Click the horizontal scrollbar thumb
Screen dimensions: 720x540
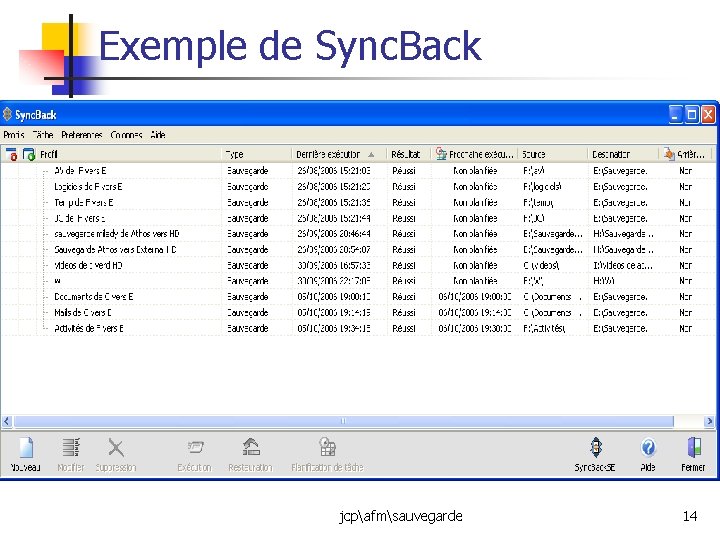343,421
